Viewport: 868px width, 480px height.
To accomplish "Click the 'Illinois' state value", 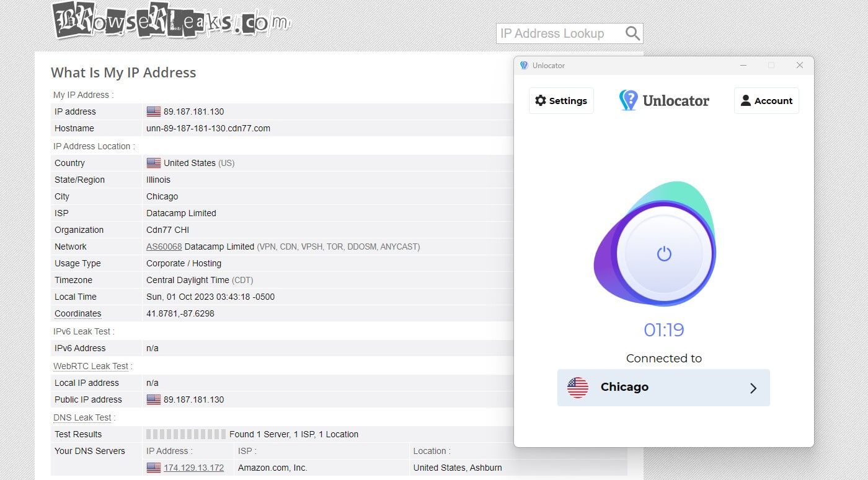I will coord(158,180).
